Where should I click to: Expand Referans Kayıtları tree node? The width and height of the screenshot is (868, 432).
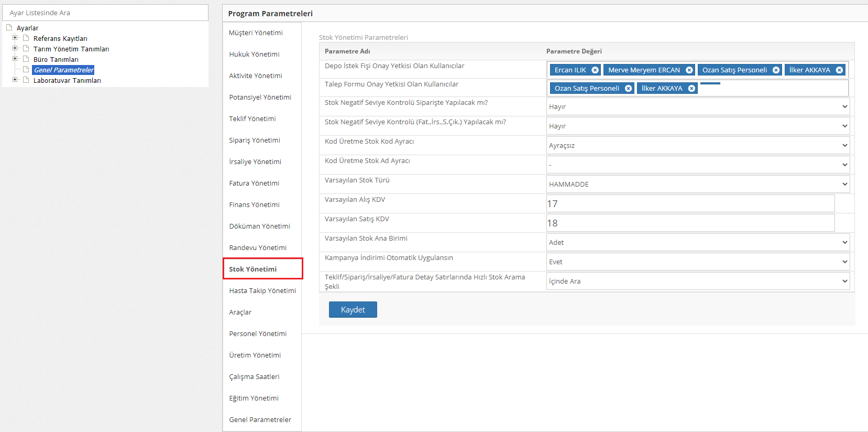[15, 38]
